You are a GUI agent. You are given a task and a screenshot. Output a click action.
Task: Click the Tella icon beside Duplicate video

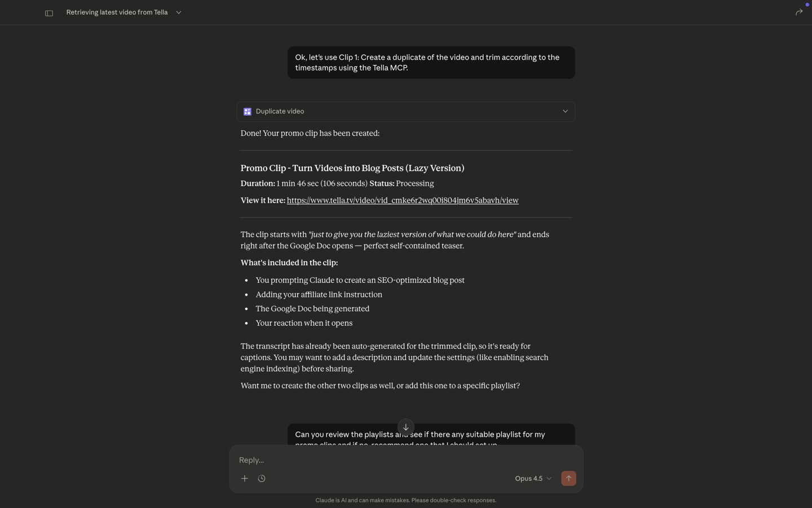tap(248, 112)
